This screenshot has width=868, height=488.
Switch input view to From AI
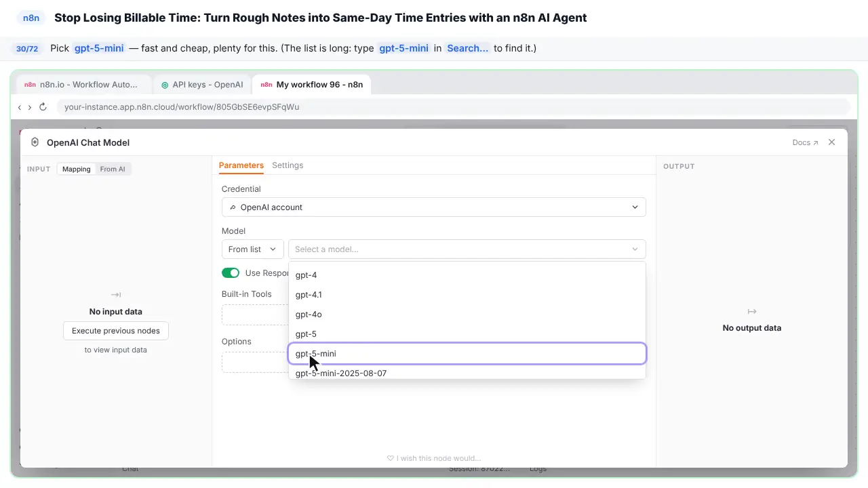tap(113, 169)
